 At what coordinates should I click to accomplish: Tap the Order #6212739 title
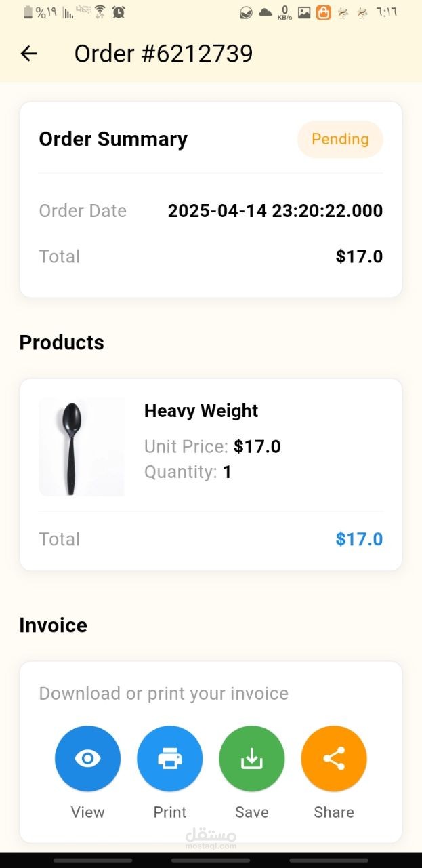[163, 54]
